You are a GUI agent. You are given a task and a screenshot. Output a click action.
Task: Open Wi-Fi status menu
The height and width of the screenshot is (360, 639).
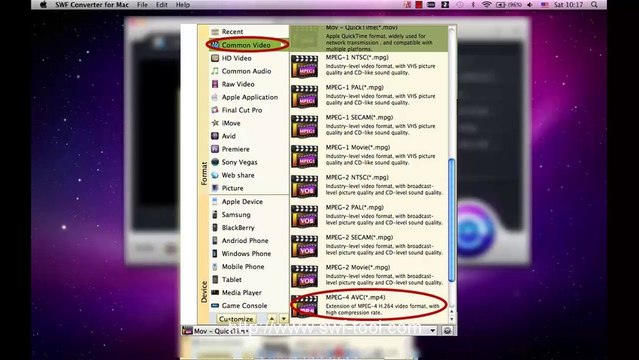(486, 5)
